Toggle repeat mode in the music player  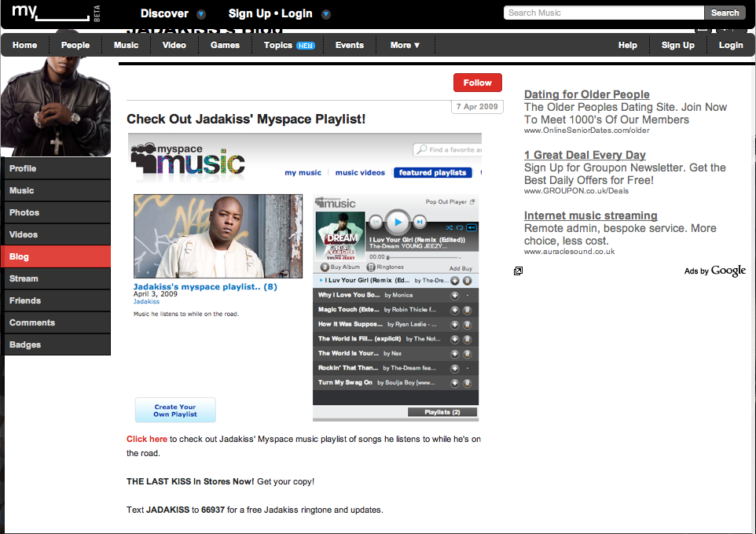coord(460,228)
